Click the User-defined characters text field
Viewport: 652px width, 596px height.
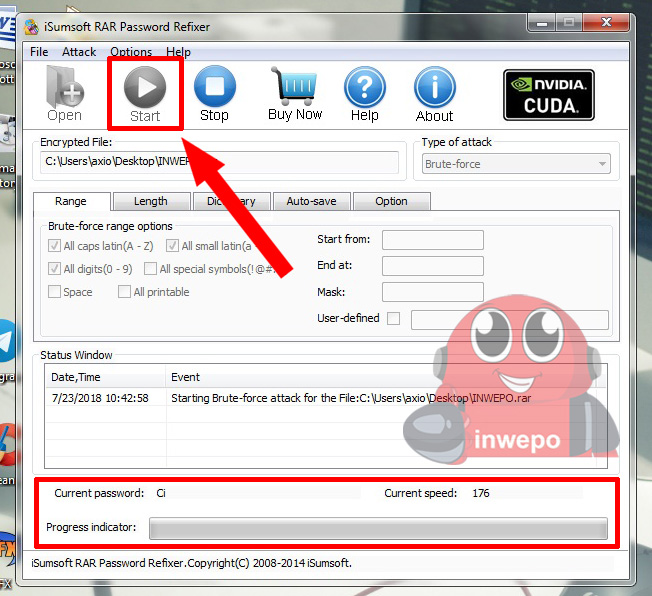[510, 320]
